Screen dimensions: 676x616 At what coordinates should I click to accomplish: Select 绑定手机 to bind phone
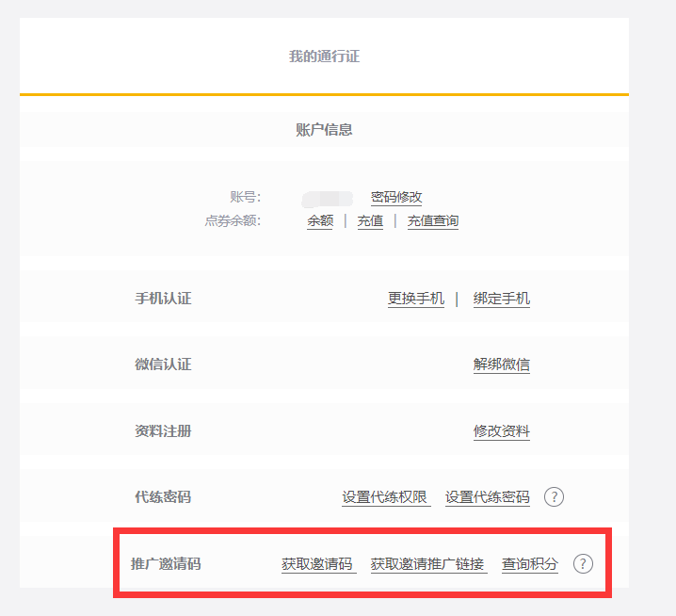click(502, 299)
